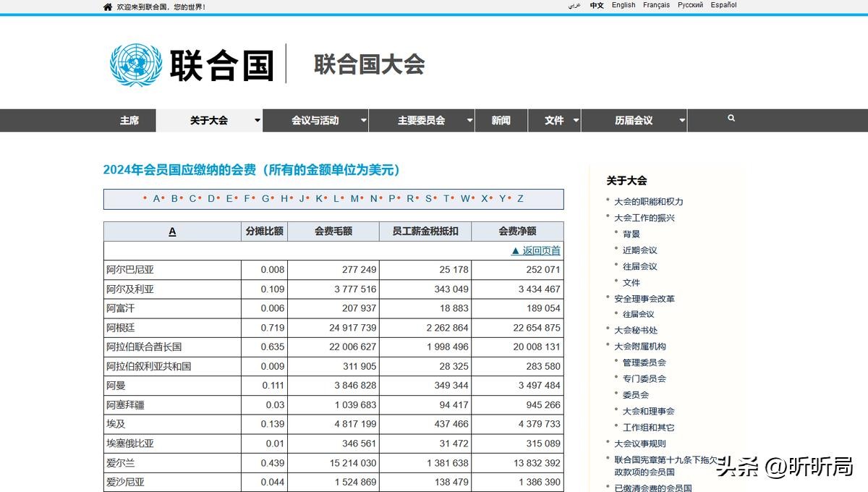Viewport: 868px width, 492px height.
Task: Open 大会的职能和权力 in sidebar
Action: (648, 201)
